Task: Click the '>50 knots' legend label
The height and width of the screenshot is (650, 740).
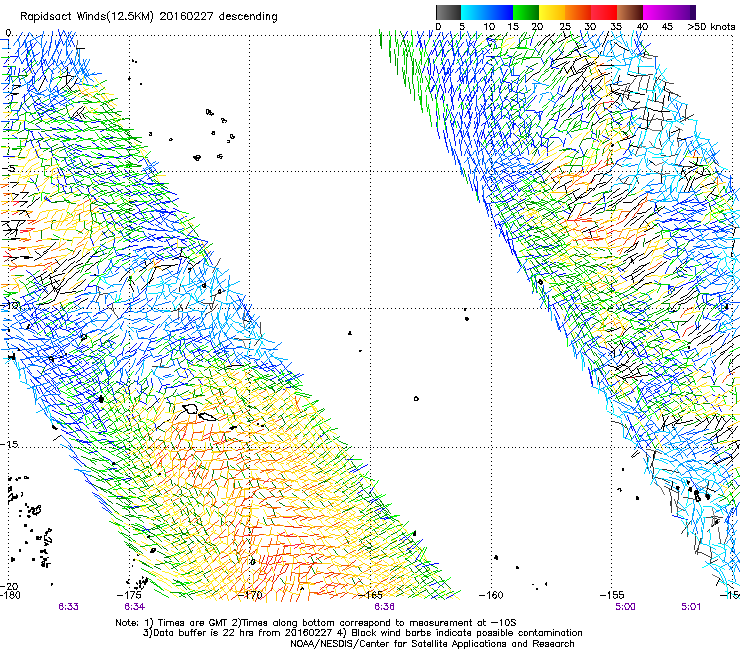Action: (712, 27)
